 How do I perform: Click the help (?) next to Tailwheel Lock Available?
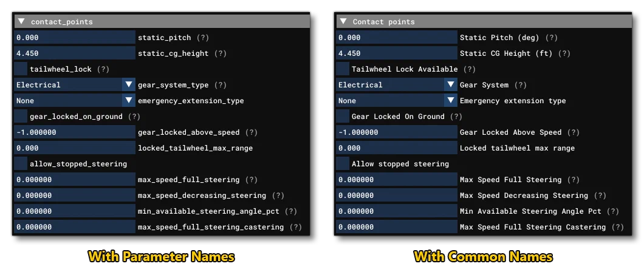click(470, 69)
